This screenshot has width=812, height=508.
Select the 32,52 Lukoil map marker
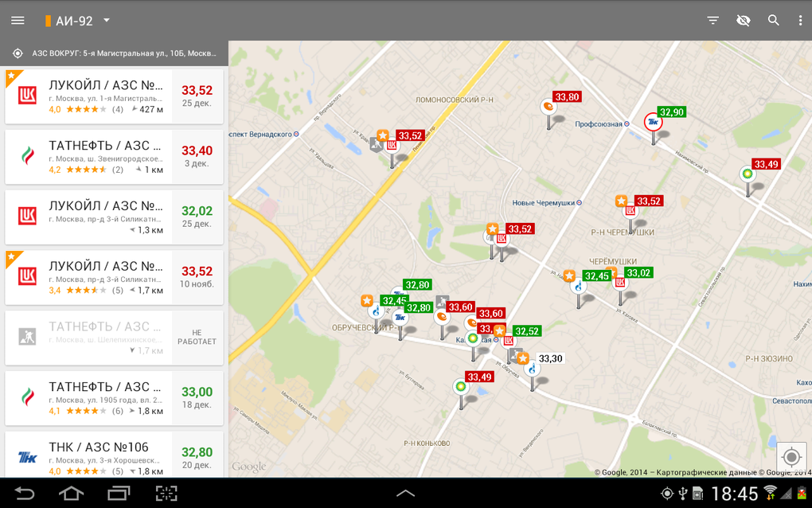[x=509, y=341]
